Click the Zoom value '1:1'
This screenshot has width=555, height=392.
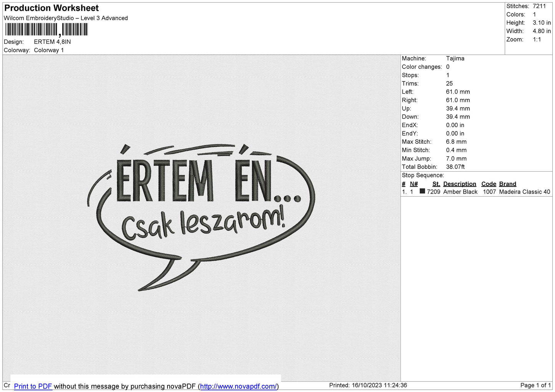[x=537, y=40]
